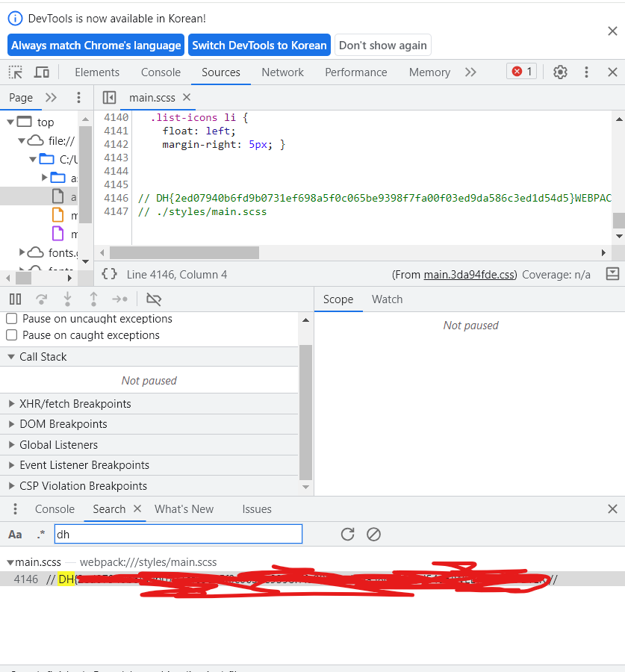Refresh the search results
The width and height of the screenshot is (625, 672).
[347, 534]
